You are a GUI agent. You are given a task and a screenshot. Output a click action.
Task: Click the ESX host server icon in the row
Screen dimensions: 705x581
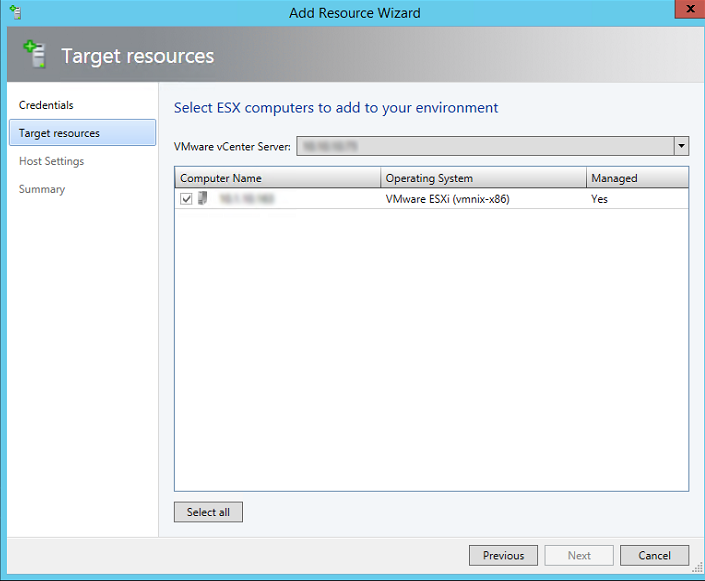[203, 198]
